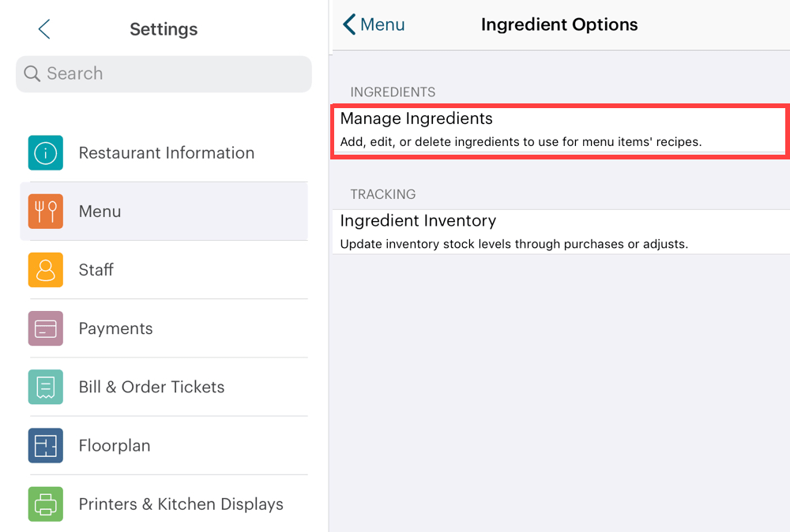Open Ingredient Inventory
The image size is (790, 532).
pyautogui.click(x=561, y=231)
